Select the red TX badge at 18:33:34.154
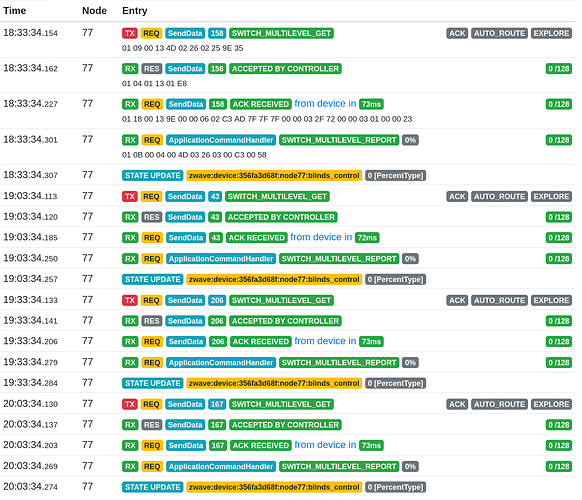 pyautogui.click(x=130, y=33)
